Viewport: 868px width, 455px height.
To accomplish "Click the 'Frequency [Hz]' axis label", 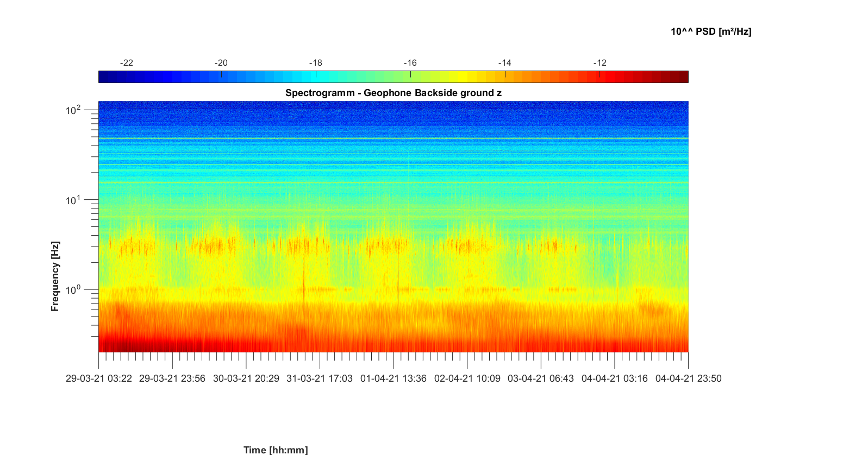I will coord(55,276).
